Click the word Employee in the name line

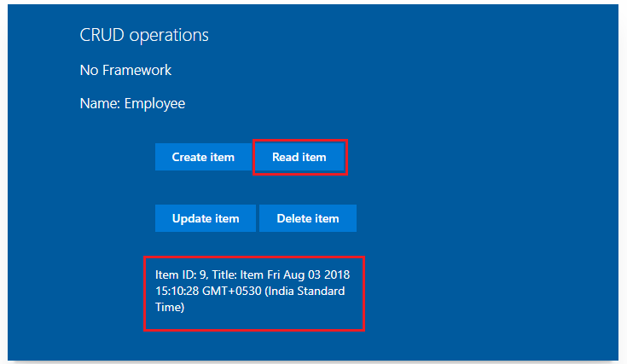click(154, 104)
